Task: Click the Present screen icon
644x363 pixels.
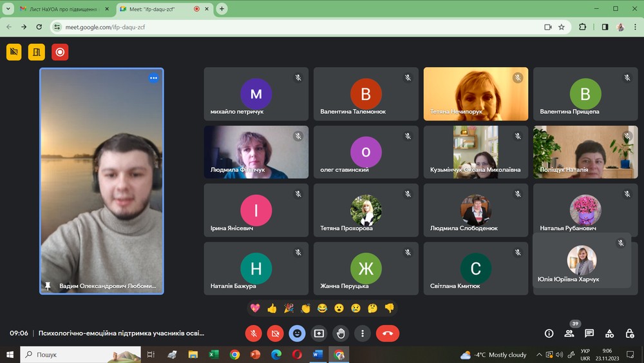Action: tap(319, 333)
